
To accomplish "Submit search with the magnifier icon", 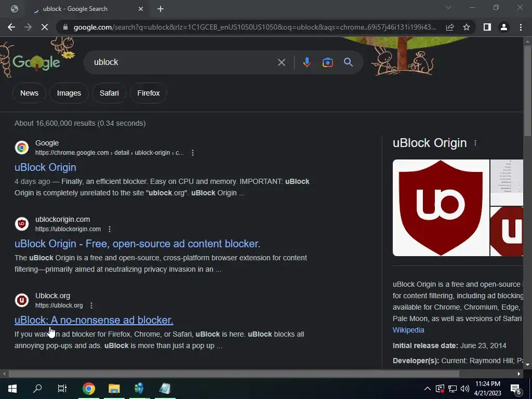I will (x=348, y=62).
